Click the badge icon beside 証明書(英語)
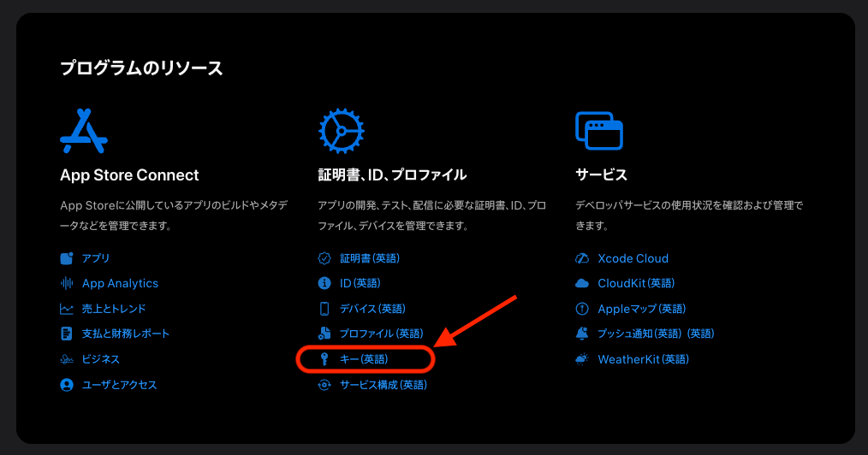 coord(324,258)
